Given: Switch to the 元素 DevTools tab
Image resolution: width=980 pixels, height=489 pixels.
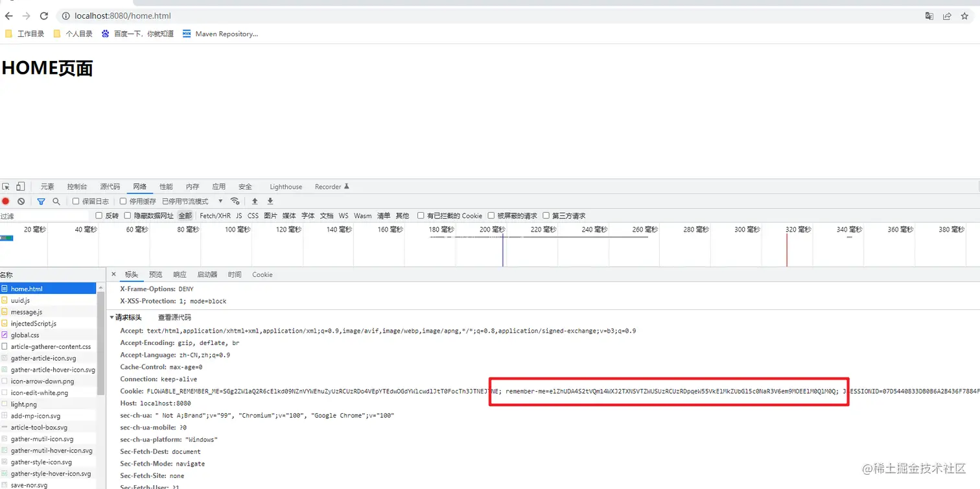Looking at the screenshot, I should [47, 187].
